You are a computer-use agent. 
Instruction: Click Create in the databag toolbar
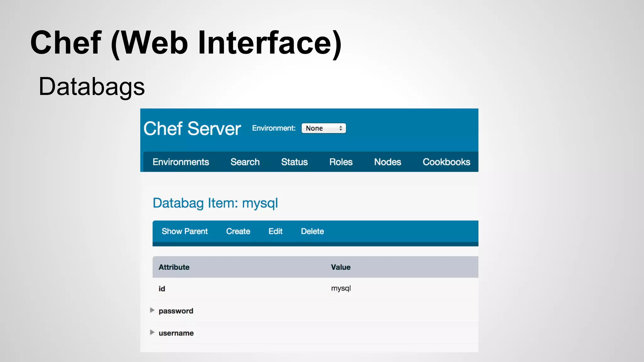click(238, 231)
